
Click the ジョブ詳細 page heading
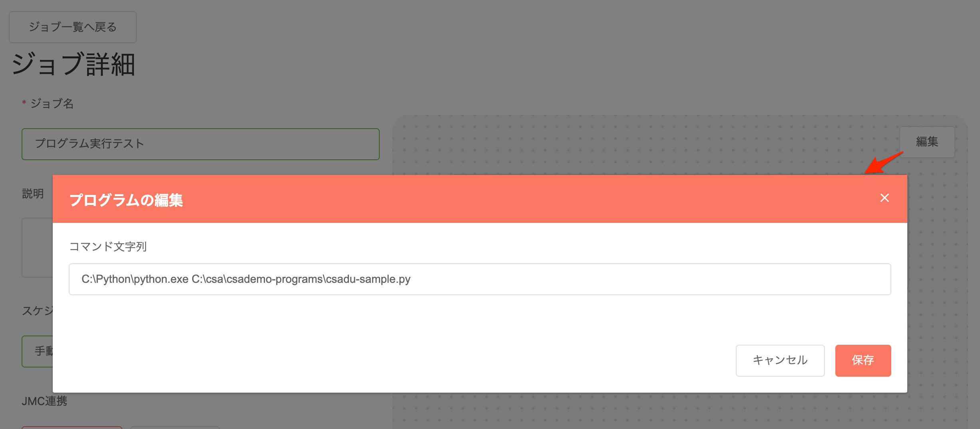74,64
